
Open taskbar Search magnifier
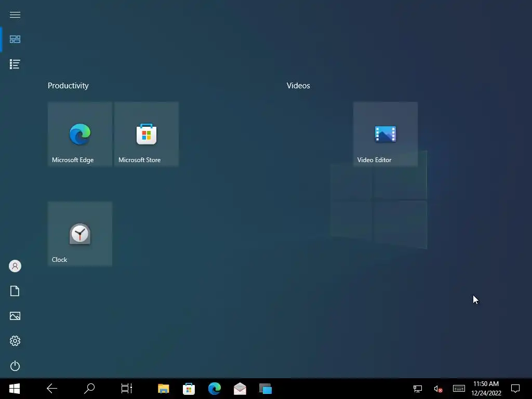pos(89,389)
